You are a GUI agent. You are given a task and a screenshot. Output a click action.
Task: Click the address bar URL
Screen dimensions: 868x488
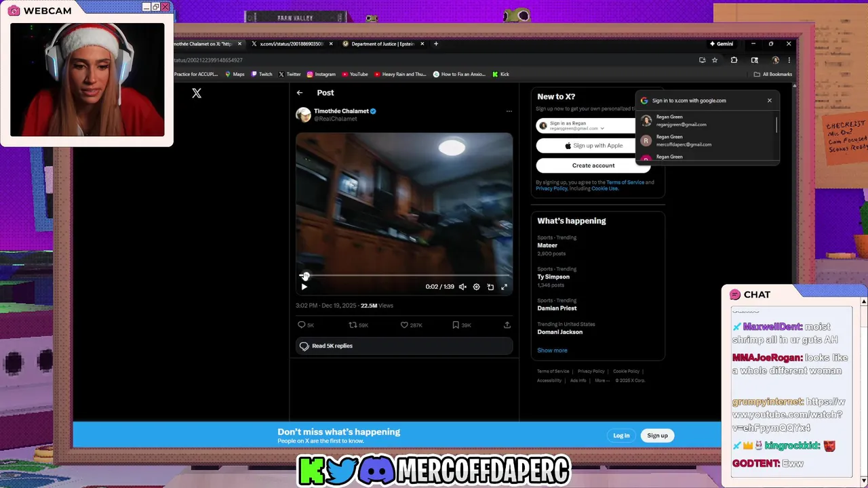pos(208,60)
